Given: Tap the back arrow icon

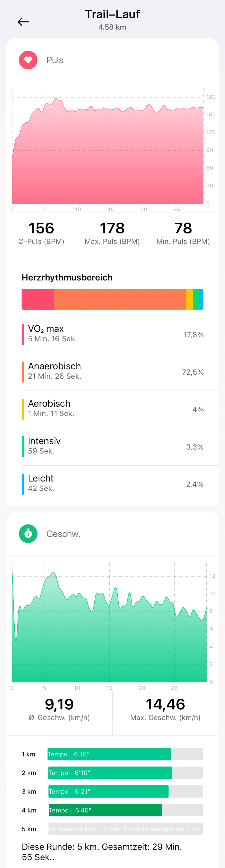Looking at the screenshot, I should click(23, 22).
